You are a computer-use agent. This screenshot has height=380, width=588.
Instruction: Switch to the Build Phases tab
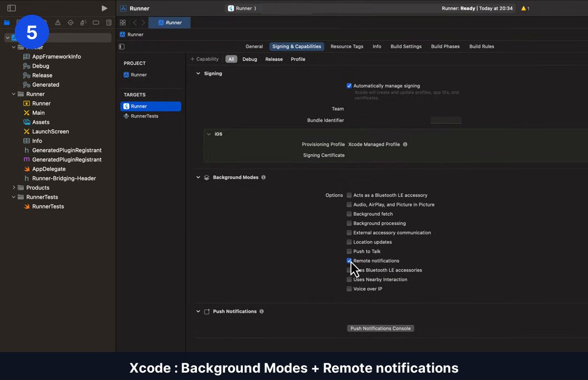[445, 46]
